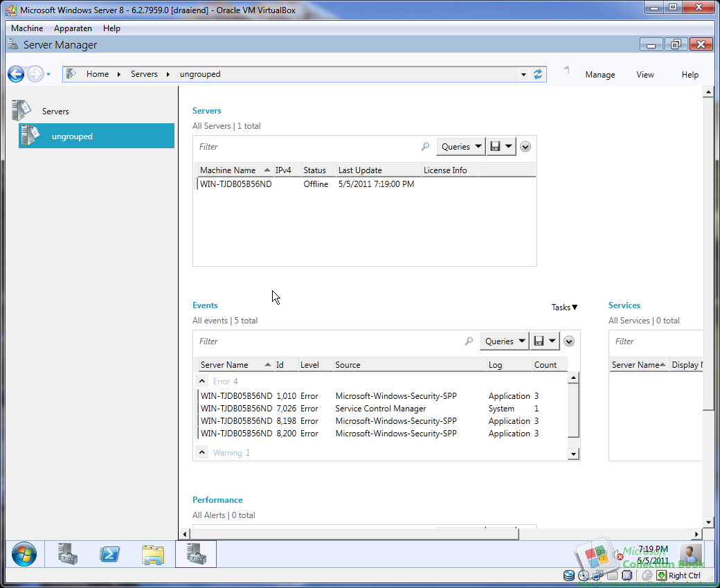The height and width of the screenshot is (588, 720).
Task: Click the Save Query disk icon in Events panel
Action: (x=540, y=341)
